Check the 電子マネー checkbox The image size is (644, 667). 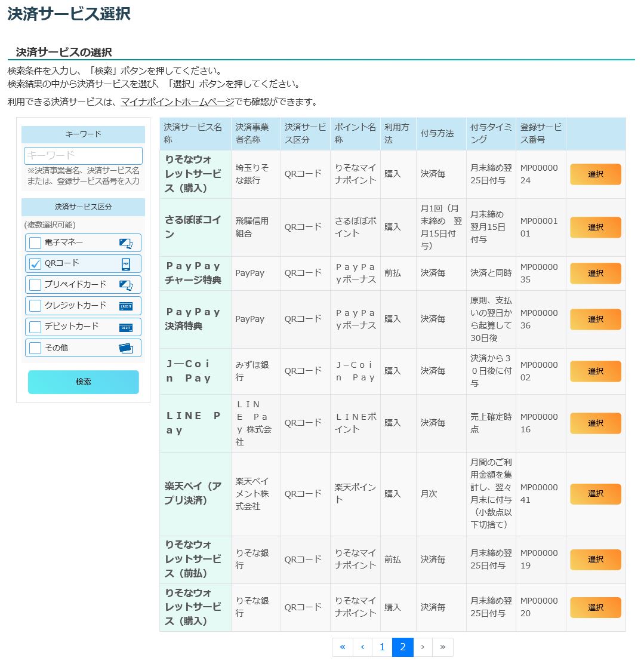point(35,243)
